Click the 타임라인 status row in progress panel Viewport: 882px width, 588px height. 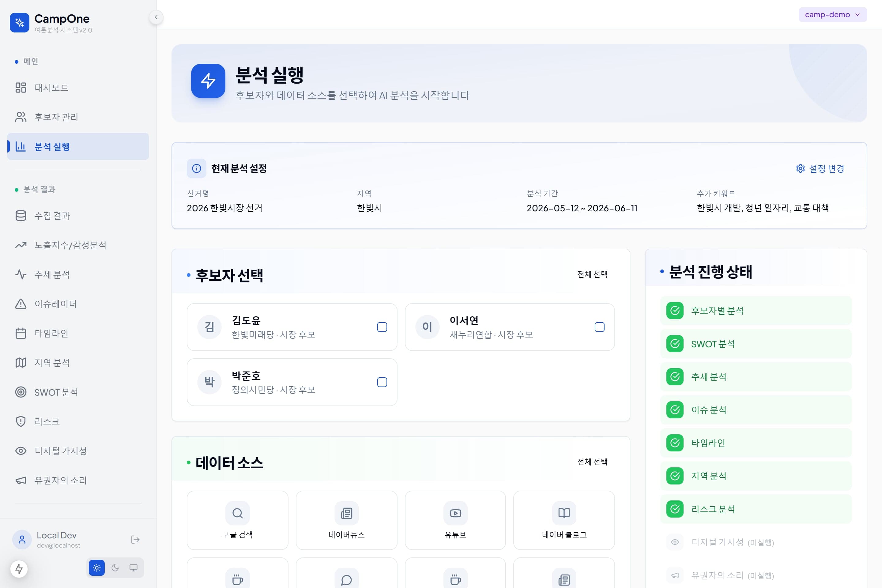pyautogui.click(x=756, y=443)
